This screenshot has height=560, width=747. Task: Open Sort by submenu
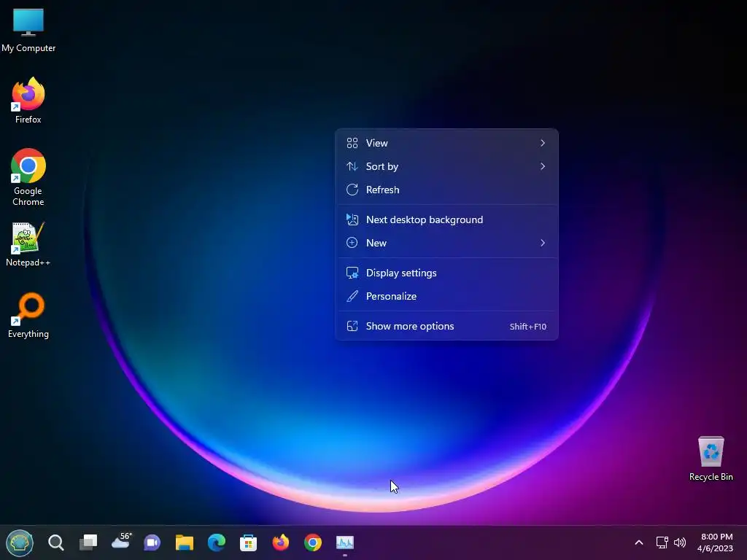[446, 166]
